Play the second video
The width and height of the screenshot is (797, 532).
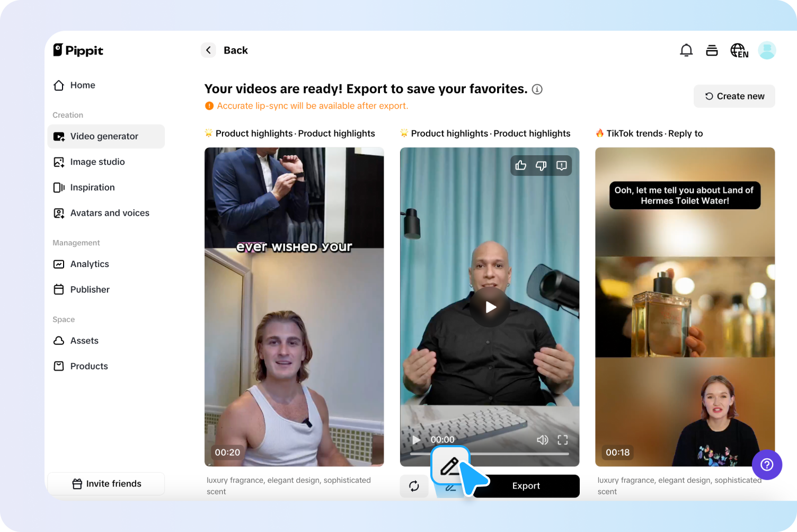[x=490, y=306]
